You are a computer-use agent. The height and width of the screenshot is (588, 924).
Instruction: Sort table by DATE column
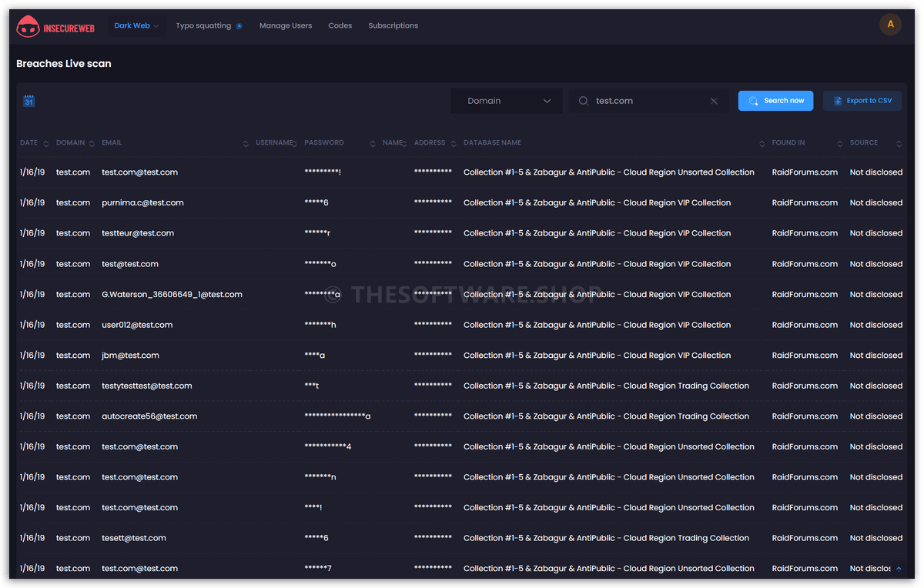pyautogui.click(x=45, y=143)
